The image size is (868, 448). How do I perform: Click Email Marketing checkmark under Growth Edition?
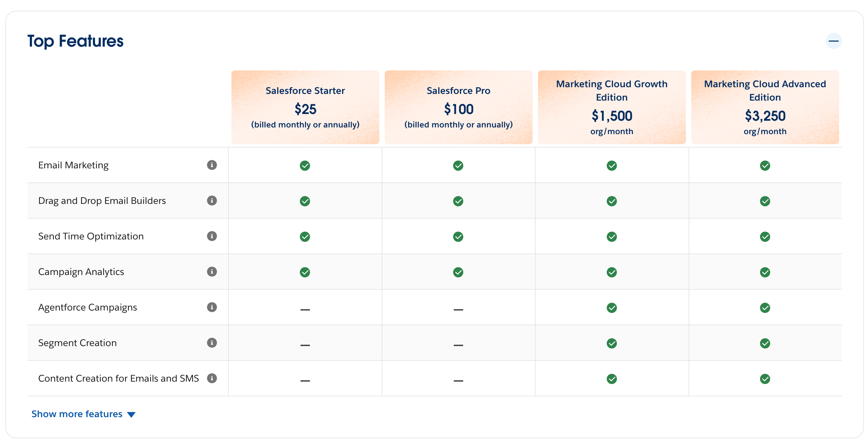[x=611, y=166]
